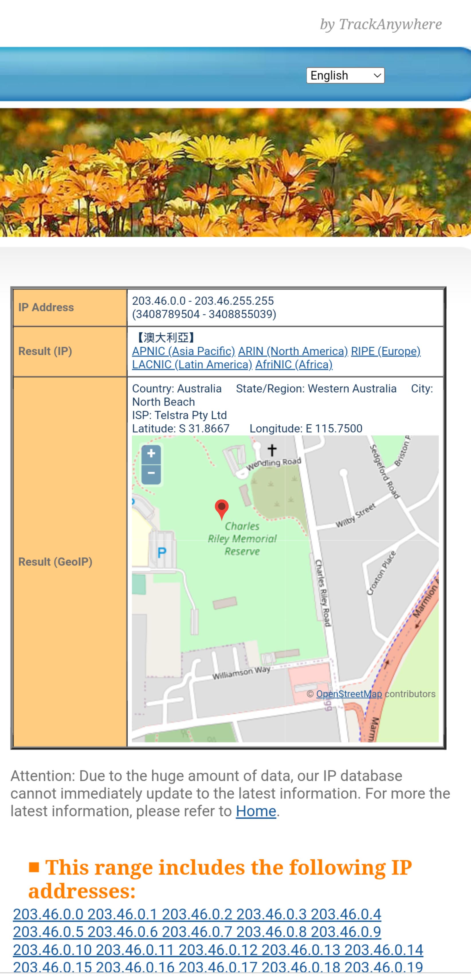Click 'by TrackAnywhere' header text

[x=381, y=24]
